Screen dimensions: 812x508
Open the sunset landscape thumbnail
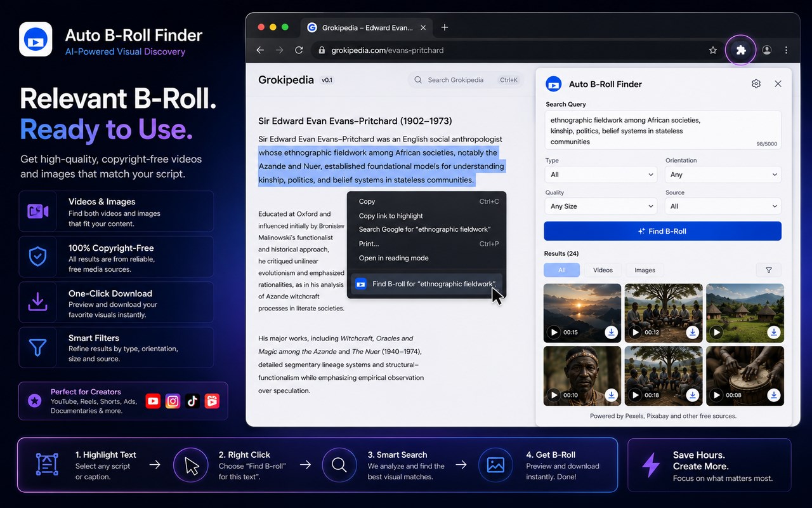click(x=582, y=313)
